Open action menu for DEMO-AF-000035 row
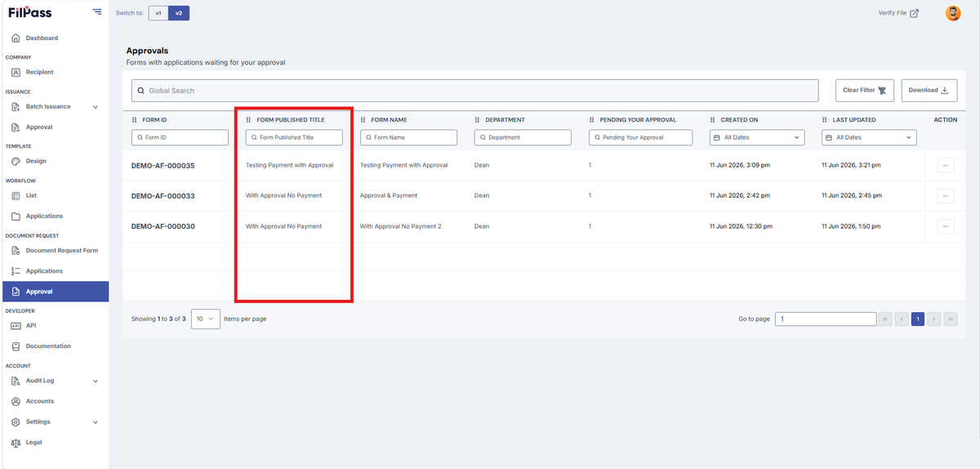Screen dimensions: 980x469 click(946, 165)
